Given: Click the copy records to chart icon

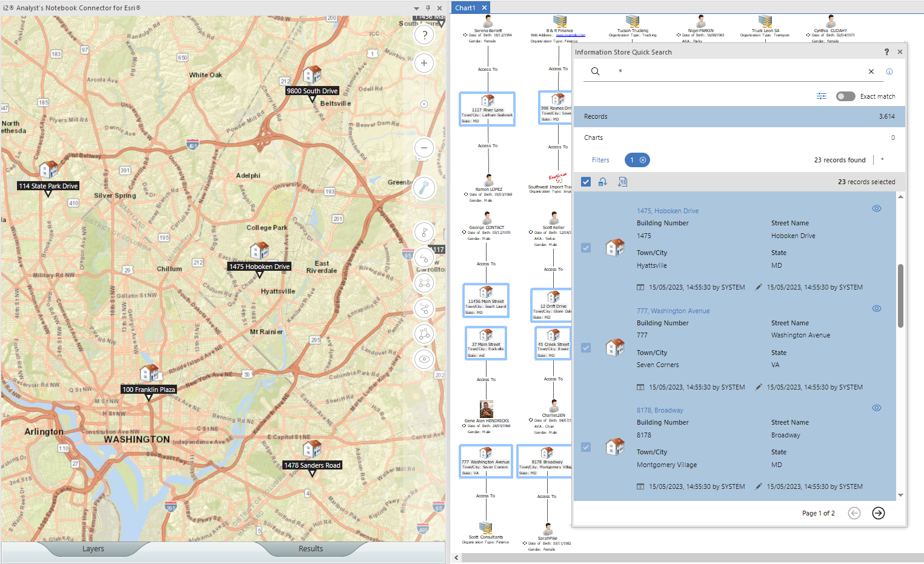Looking at the screenshot, I should pyautogui.click(x=622, y=182).
